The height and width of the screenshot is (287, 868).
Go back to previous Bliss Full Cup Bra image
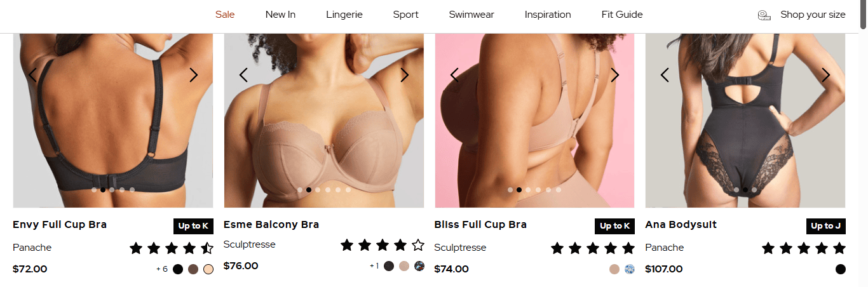click(x=454, y=75)
